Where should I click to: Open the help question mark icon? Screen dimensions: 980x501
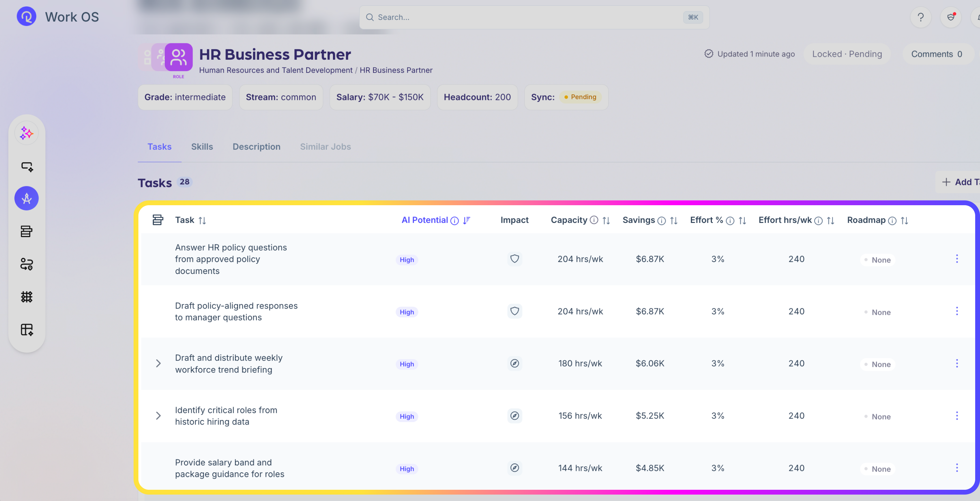tap(920, 17)
